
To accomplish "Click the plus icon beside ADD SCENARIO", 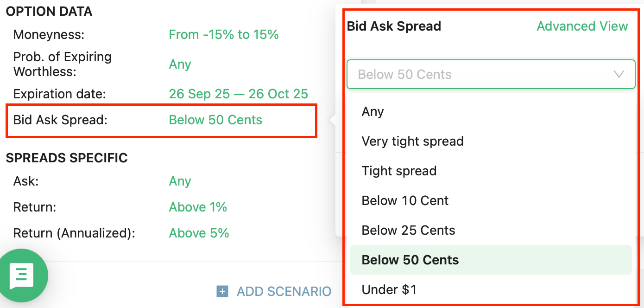I will pos(223,291).
